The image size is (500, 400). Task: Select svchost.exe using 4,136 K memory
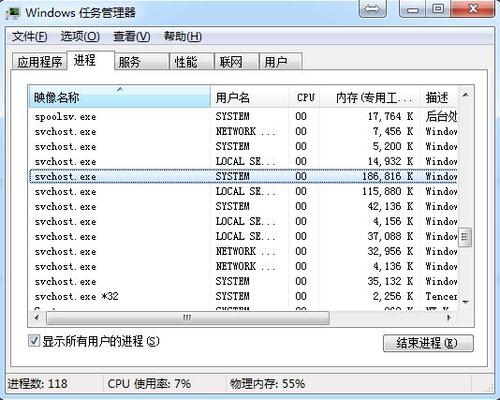click(x=243, y=266)
